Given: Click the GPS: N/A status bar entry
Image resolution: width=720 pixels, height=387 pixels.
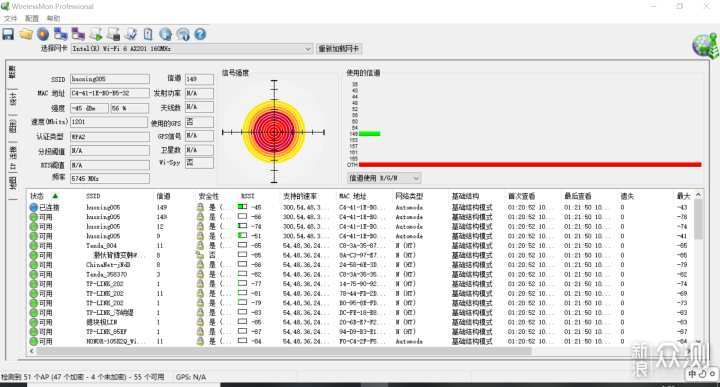Looking at the screenshot, I should point(191,377).
